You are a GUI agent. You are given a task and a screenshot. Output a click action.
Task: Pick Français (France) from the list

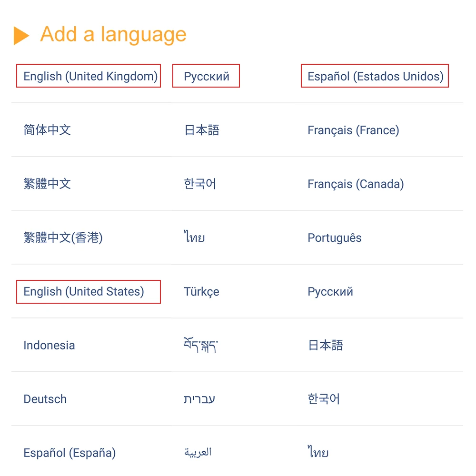tap(353, 130)
